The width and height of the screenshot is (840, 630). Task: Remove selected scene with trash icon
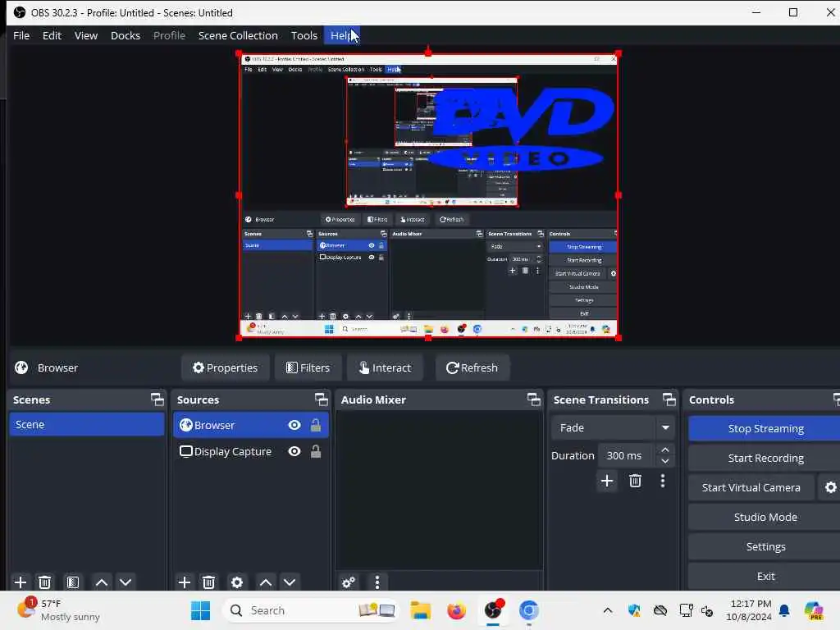[x=45, y=582]
